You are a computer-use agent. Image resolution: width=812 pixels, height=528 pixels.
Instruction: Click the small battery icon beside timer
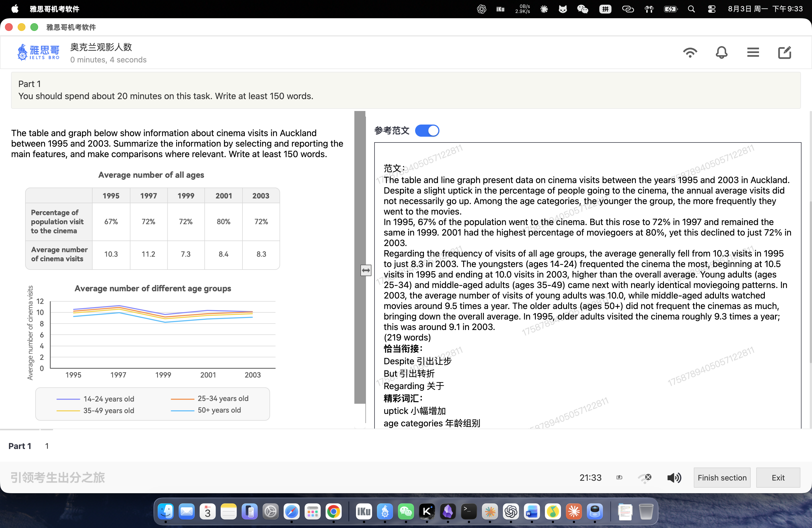coord(619,477)
